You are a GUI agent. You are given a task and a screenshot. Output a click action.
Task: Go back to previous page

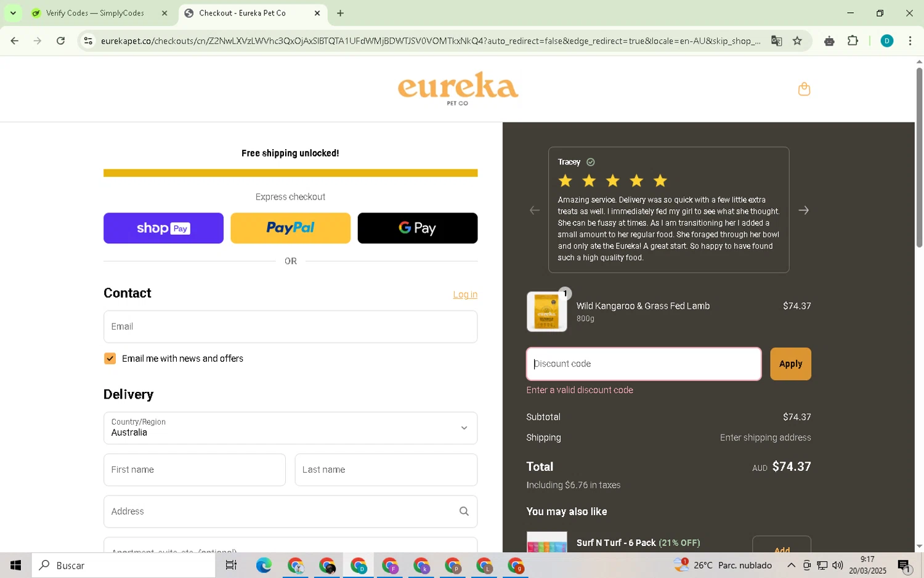pyautogui.click(x=14, y=41)
